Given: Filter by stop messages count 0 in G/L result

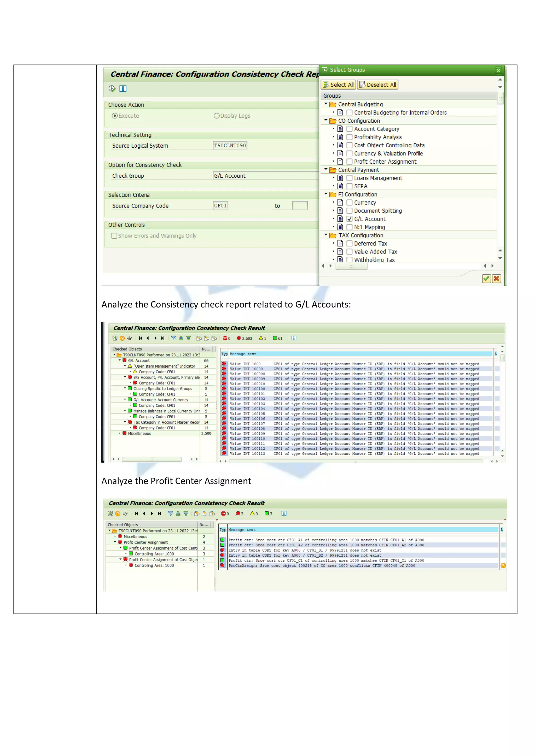Looking at the screenshot, I should 226,338.
